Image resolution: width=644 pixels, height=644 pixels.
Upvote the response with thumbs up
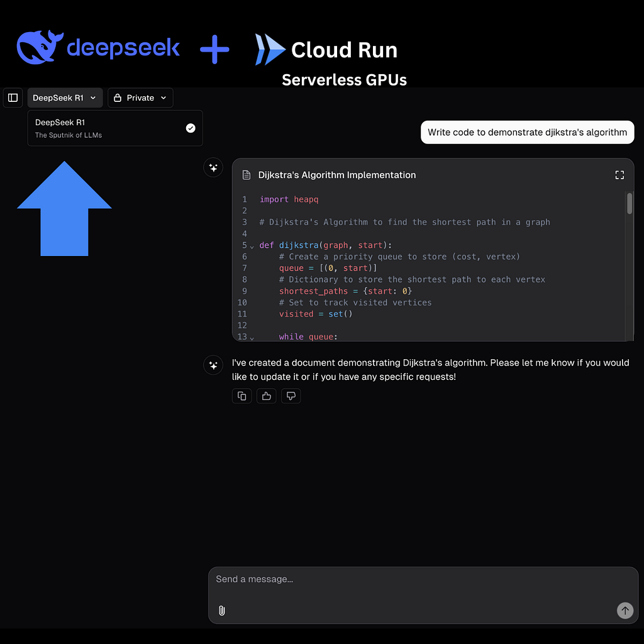[267, 396]
